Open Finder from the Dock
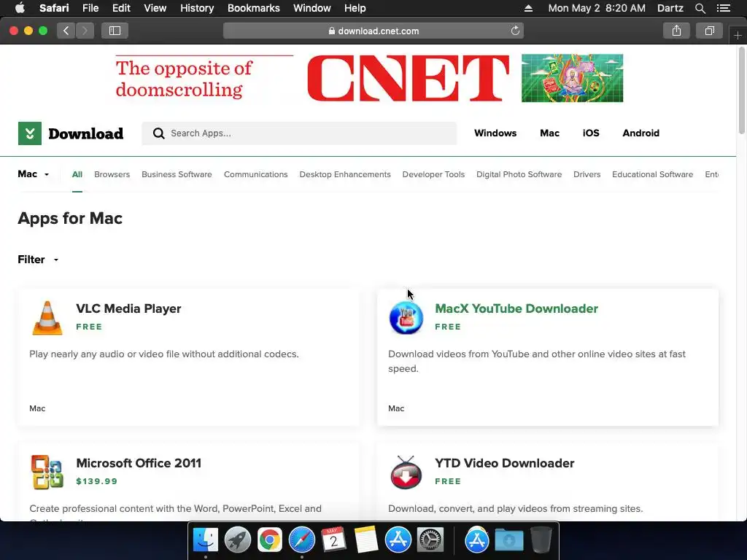The width and height of the screenshot is (747, 560). 206,540
